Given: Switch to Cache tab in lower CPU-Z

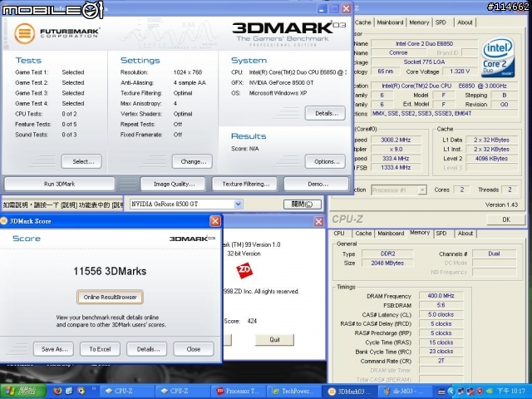Looking at the screenshot, I should point(363,234).
